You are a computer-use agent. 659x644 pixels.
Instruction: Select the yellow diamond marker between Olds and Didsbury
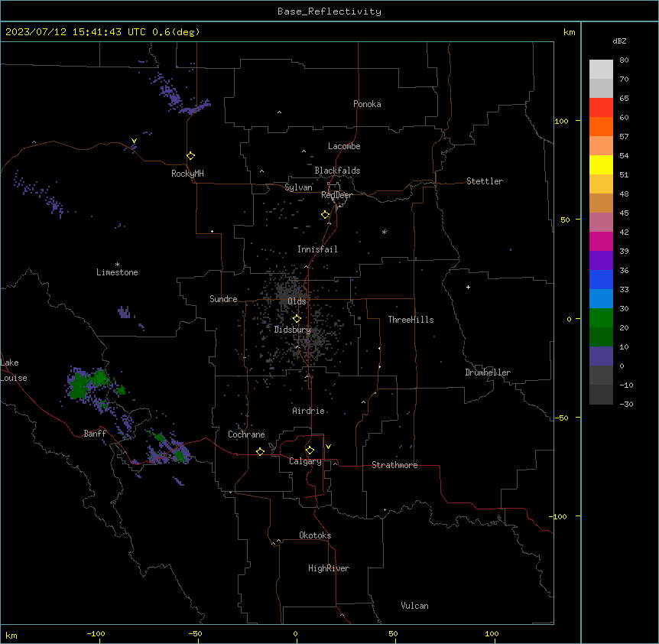297,319
